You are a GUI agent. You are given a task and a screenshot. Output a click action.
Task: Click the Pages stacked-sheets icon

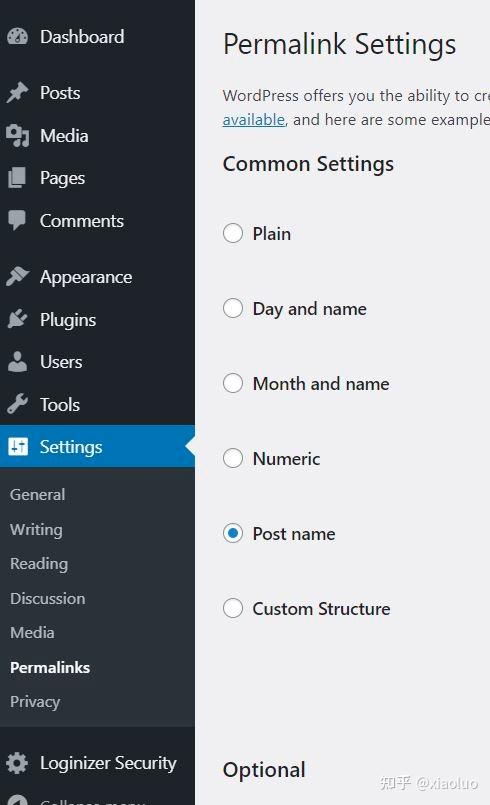(17, 178)
